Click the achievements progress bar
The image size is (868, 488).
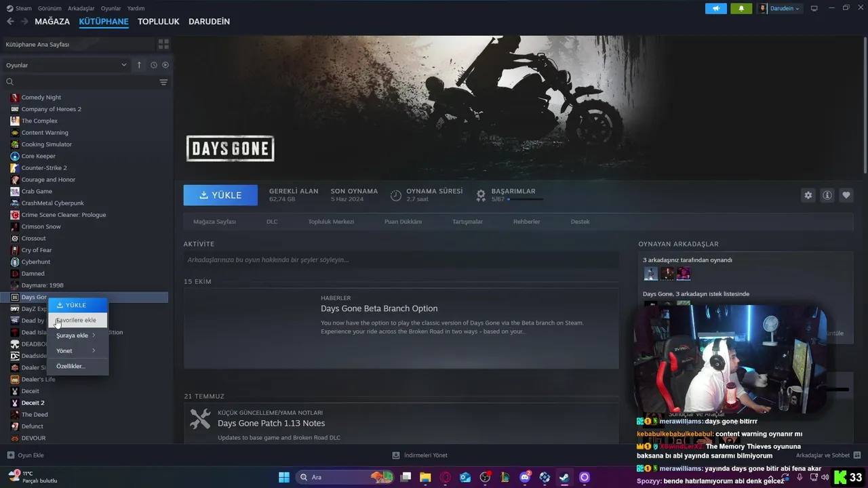point(525,199)
